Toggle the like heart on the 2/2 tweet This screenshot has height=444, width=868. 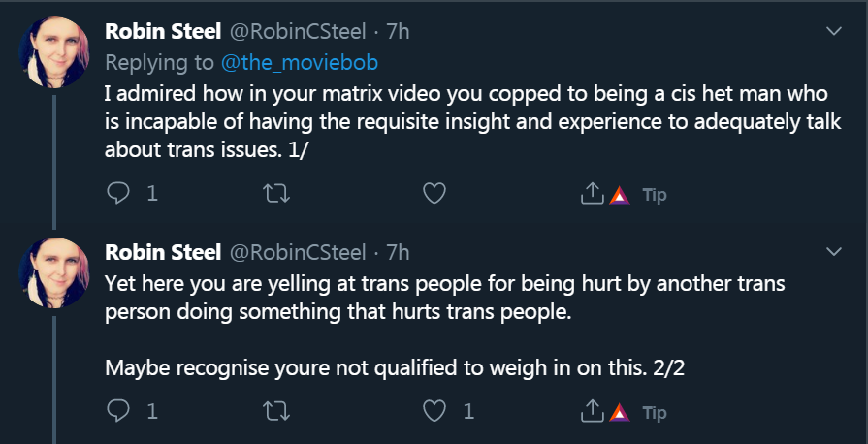(x=434, y=412)
